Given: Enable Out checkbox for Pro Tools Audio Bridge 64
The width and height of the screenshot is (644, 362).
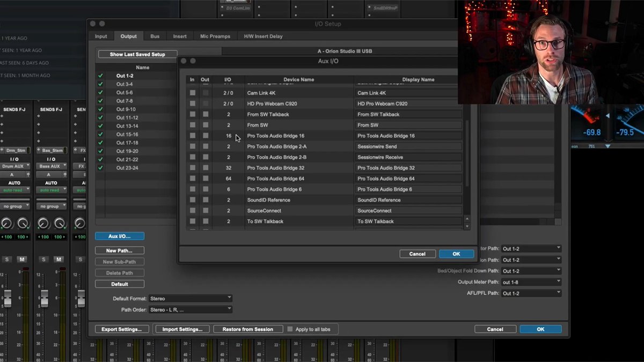Looking at the screenshot, I should (x=206, y=179).
